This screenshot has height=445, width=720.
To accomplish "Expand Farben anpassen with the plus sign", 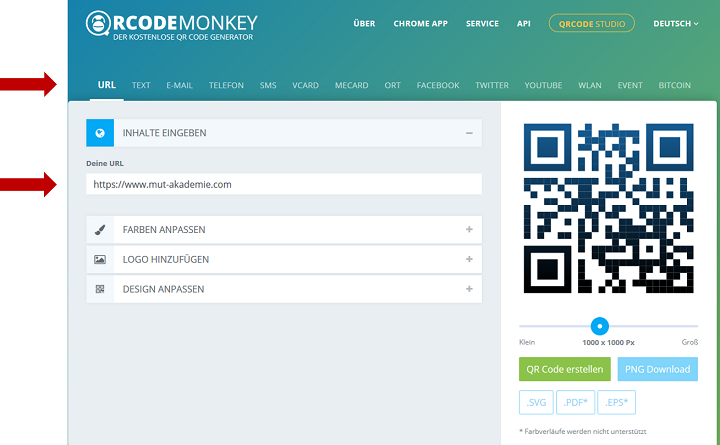I will click(469, 229).
